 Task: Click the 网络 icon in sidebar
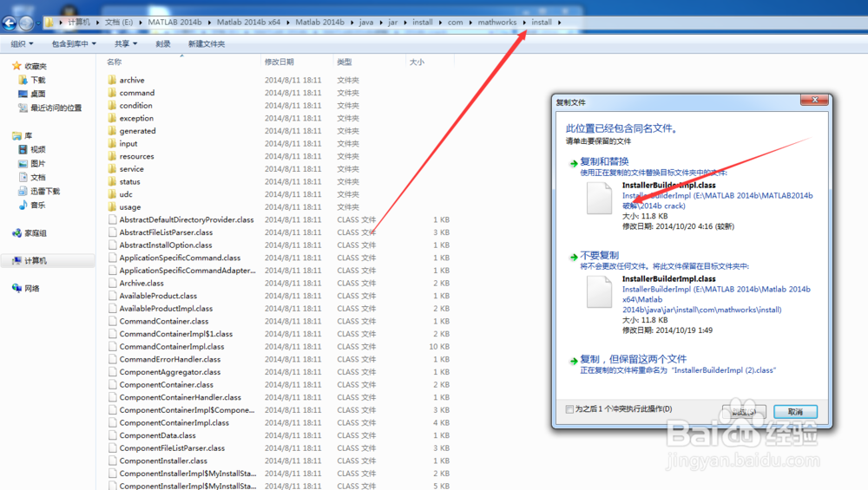pos(16,288)
